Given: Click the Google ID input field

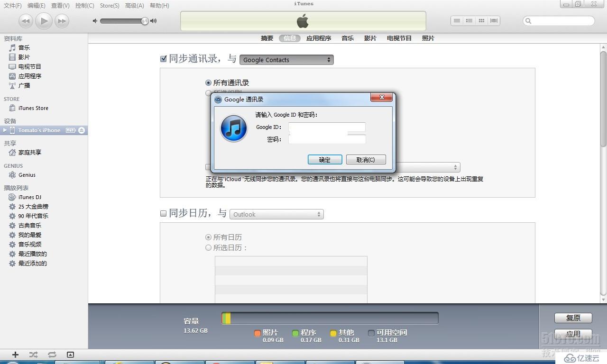Looking at the screenshot, I should [x=327, y=127].
